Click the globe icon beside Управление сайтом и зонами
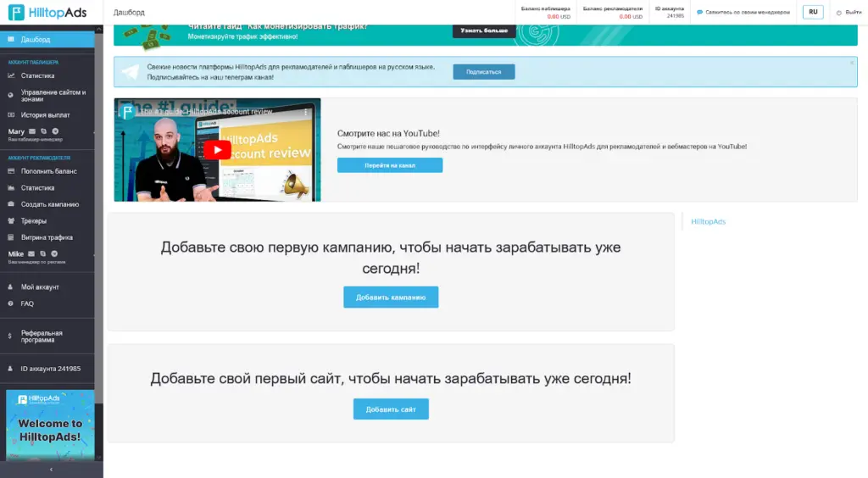868x478 pixels. pos(10,95)
